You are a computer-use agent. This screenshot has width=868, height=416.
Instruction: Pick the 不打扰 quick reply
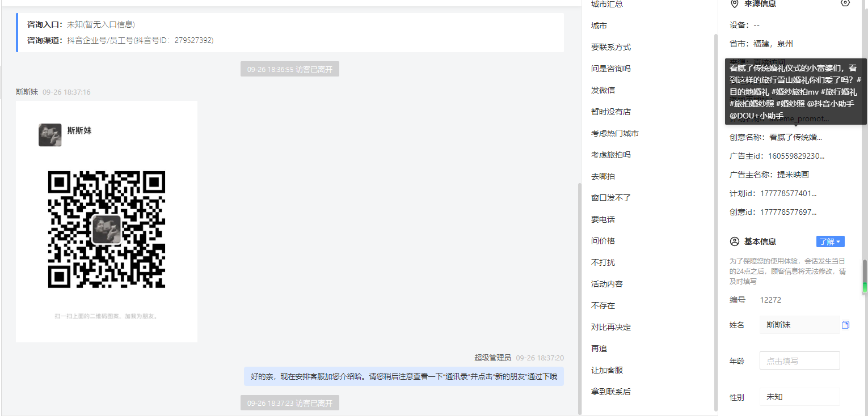tap(603, 262)
